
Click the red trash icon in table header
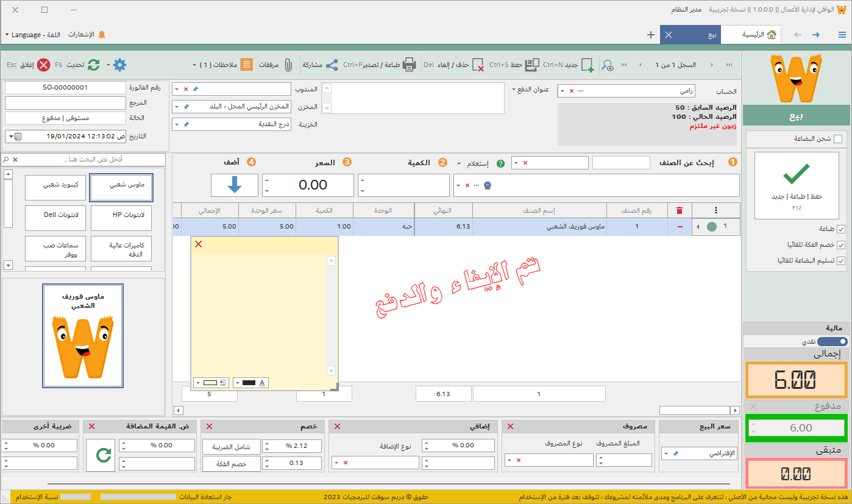click(680, 210)
